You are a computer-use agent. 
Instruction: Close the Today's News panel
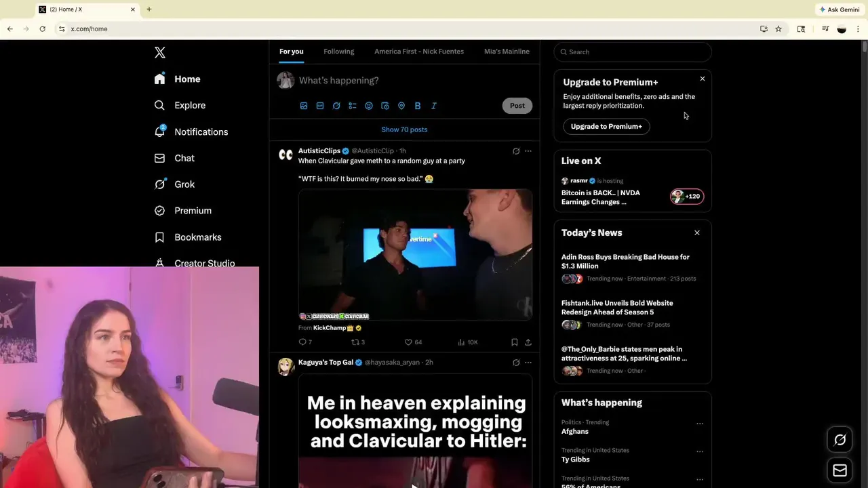point(697,232)
